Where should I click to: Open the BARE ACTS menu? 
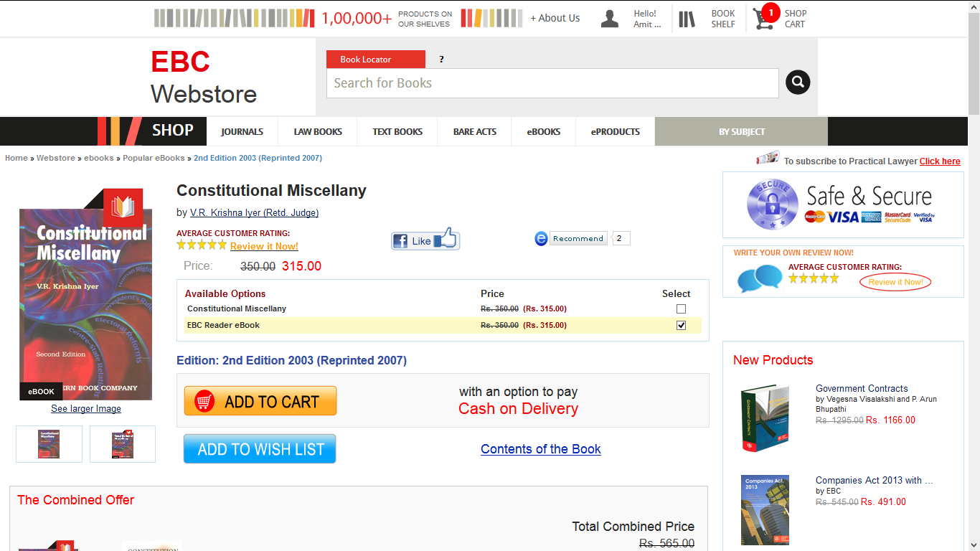tap(475, 131)
